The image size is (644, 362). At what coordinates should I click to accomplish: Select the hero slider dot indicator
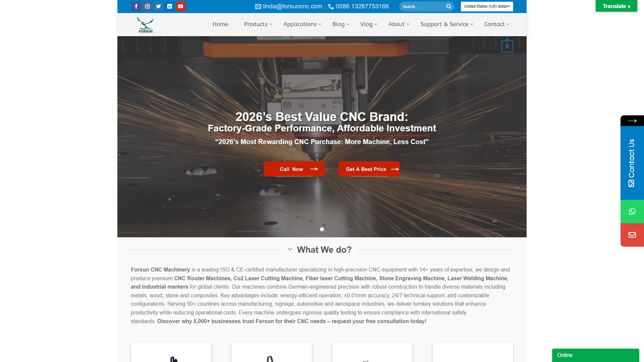point(322,229)
